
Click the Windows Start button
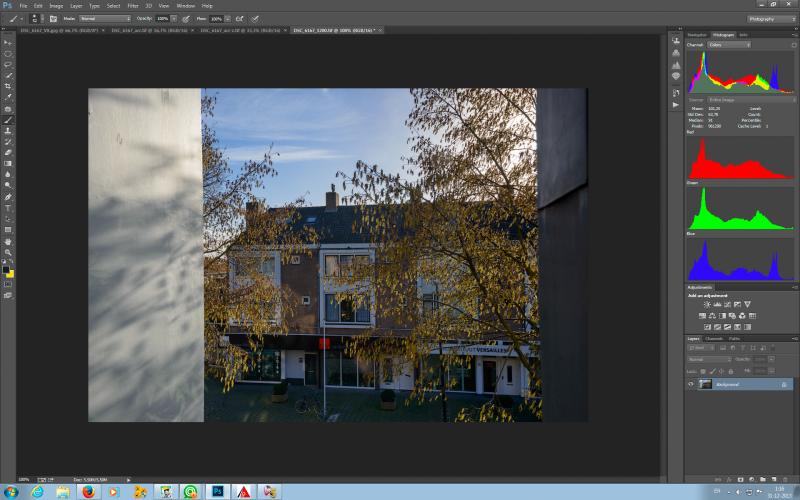(x=11, y=492)
